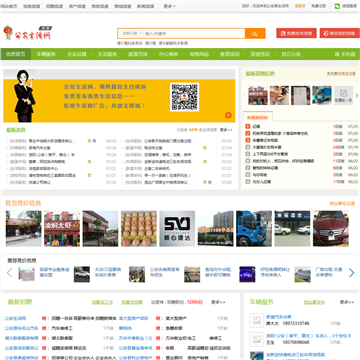The height and width of the screenshot is (360, 360).
Task: Click the red free publish information button
Action: tap(296, 33)
